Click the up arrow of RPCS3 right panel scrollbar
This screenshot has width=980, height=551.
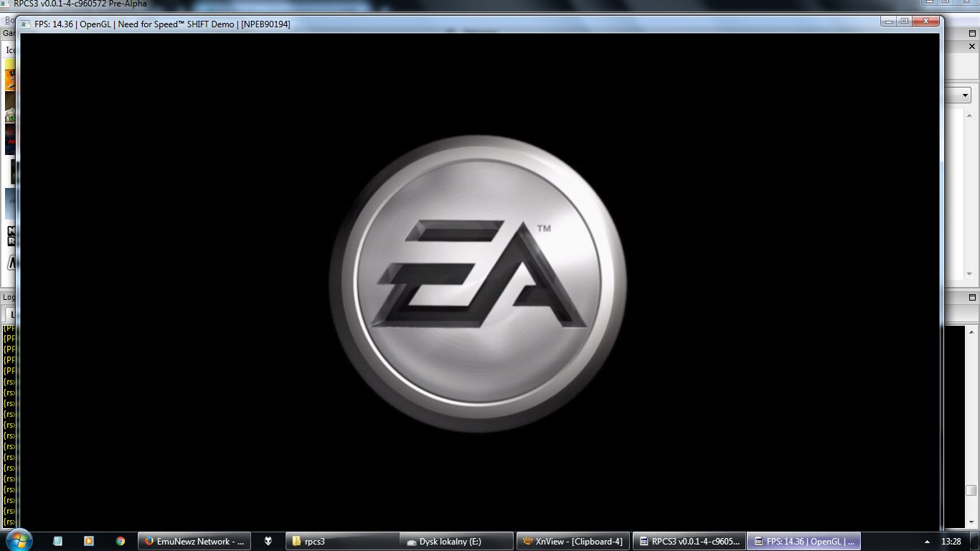(x=969, y=115)
